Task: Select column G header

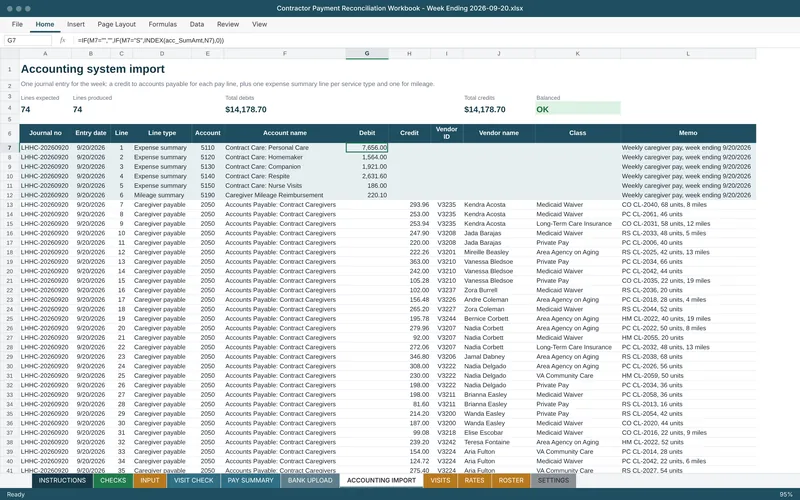Action: click(x=367, y=54)
